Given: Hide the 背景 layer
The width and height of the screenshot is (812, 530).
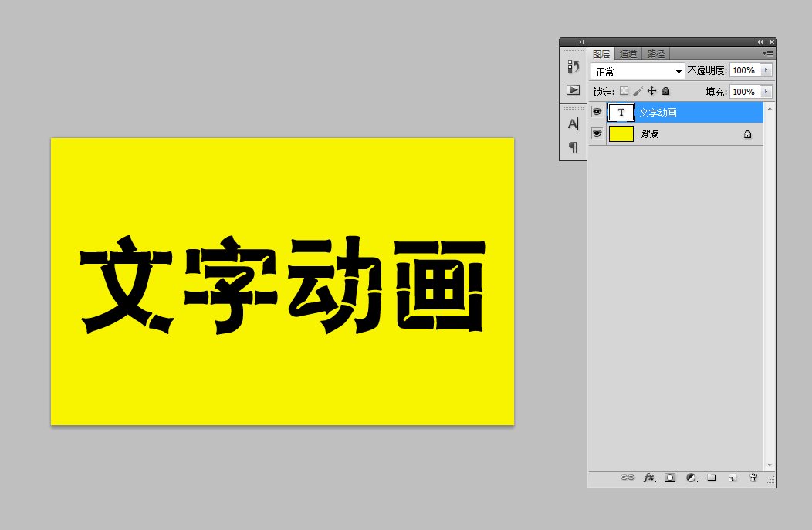Looking at the screenshot, I should point(597,133).
